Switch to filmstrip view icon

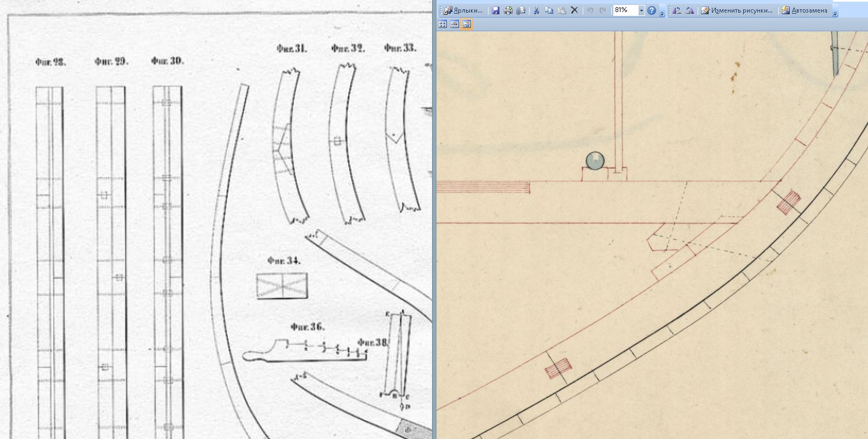click(455, 24)
